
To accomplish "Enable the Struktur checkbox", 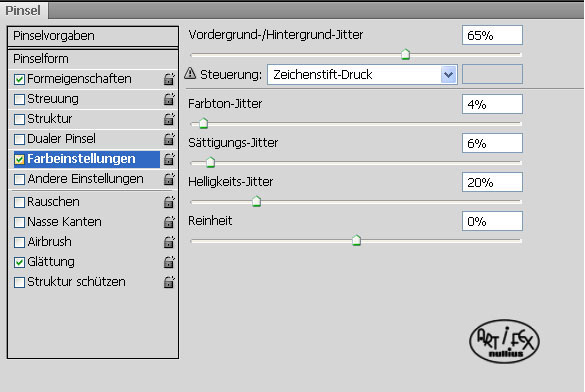I will point(19,119).
